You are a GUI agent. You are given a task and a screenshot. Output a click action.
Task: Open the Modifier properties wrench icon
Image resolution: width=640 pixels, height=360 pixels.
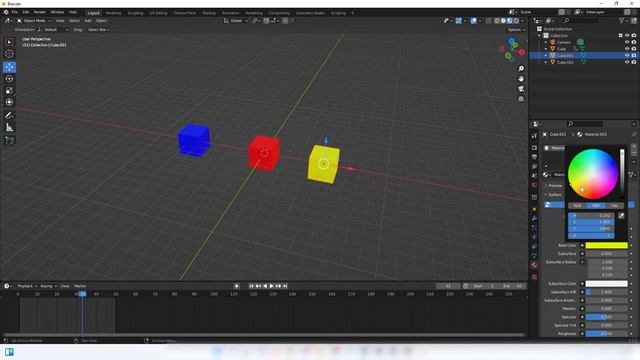click(x=534, y=219)
